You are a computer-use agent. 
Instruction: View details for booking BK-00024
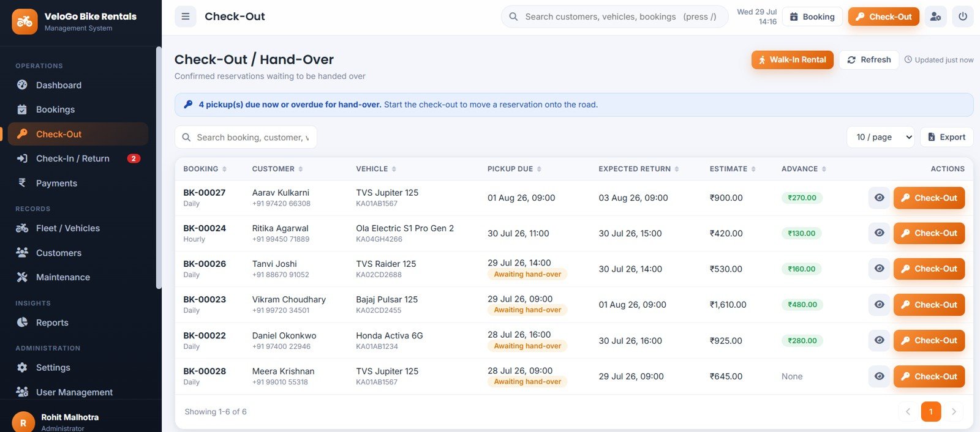879,233
